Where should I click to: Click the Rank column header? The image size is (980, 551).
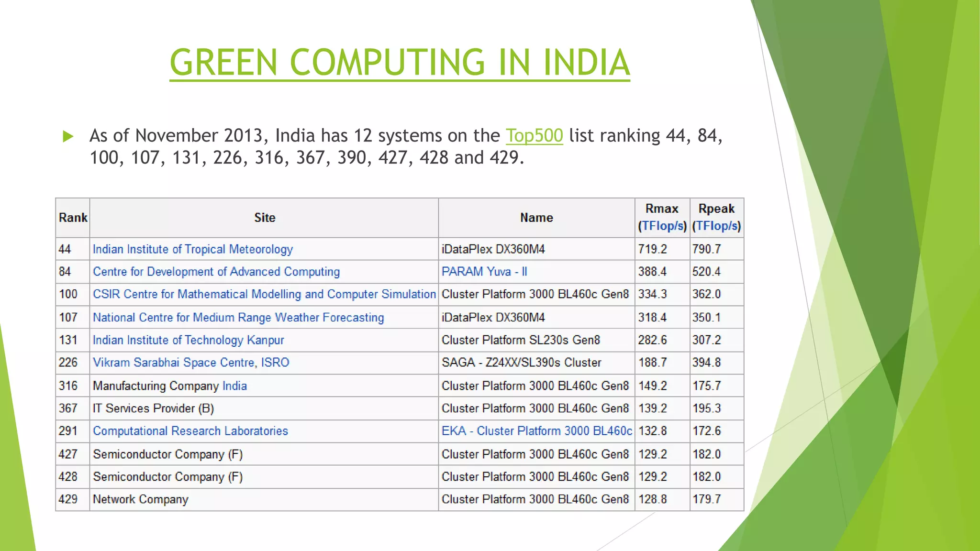73,218
